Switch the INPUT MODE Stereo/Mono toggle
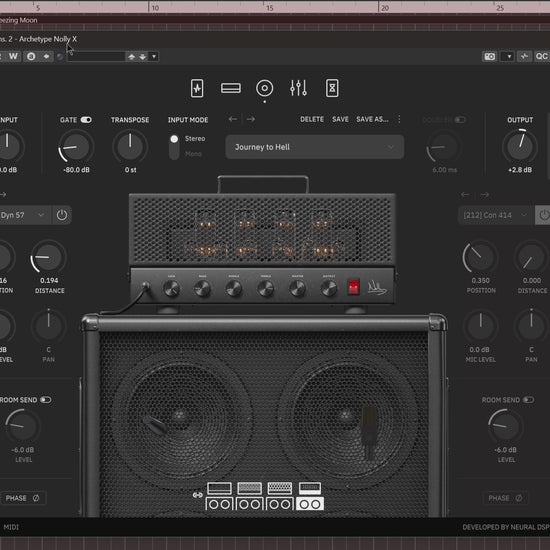The width and height of the screenshot is (550, 550). coord(174,146)
